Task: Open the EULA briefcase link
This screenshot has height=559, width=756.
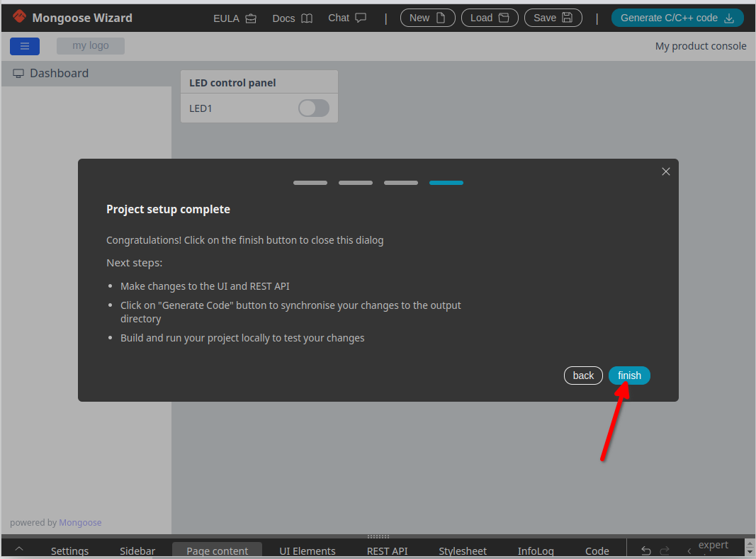Action: point(251,18)
